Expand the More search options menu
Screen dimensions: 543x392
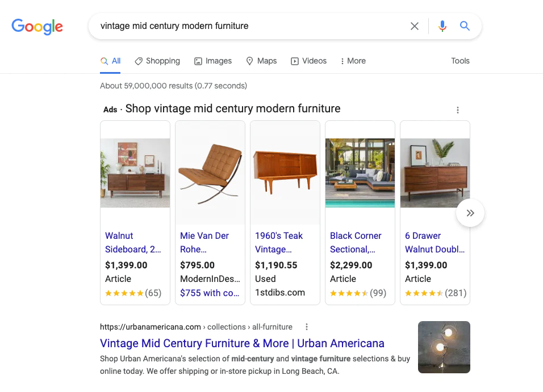click(x=353, y=61)
